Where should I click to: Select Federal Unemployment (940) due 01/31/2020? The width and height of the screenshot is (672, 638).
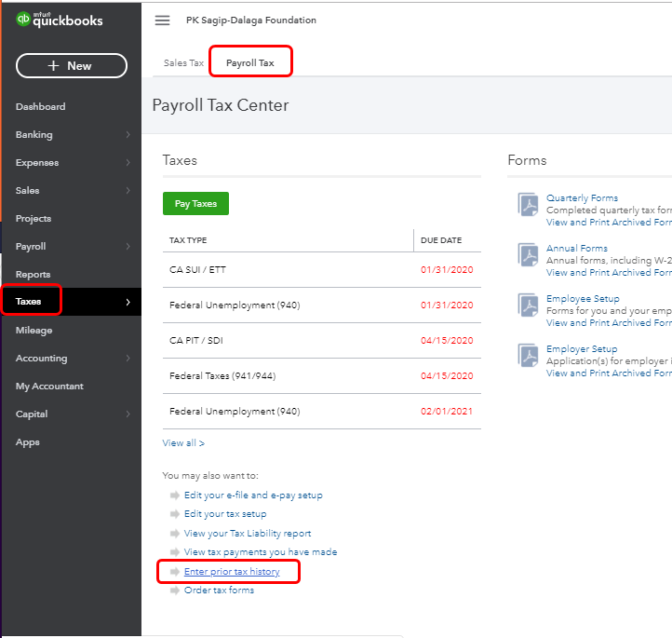(x=322, y=305)
